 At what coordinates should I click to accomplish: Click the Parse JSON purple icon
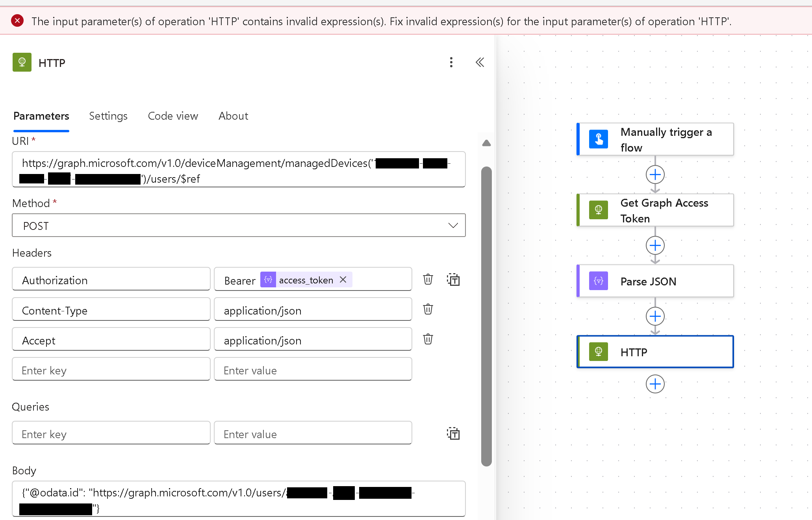click(599, 281)
